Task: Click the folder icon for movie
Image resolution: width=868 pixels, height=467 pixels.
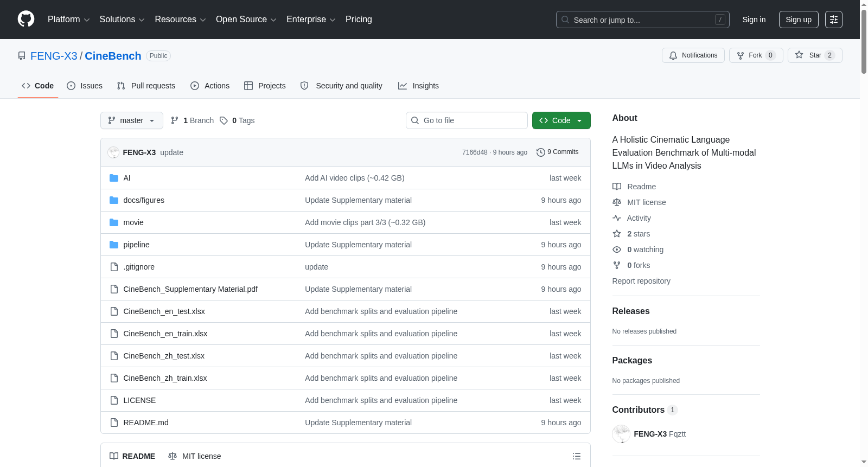Action: 114,222
